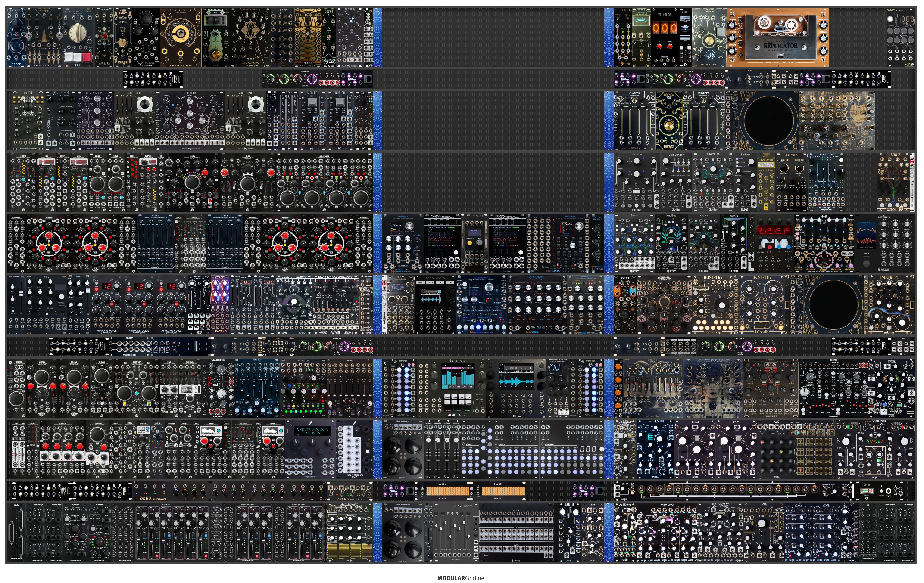Click the Rate knob on Black Octasource
924x583 pixels.
146,19
